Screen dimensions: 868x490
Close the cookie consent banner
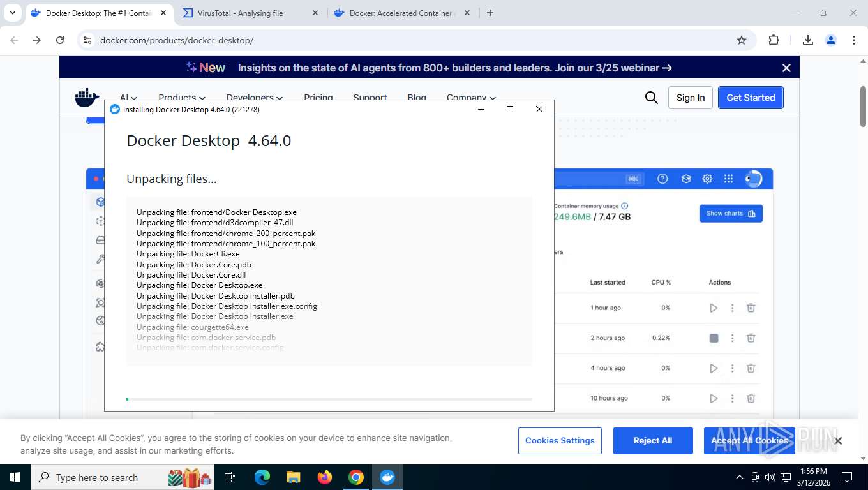838,441
